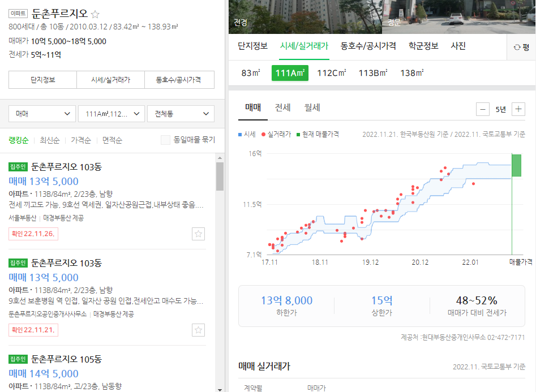Image resolution: width=536 pixels, height=392 pixels.
Task: Increase chart period with plus button
Action: [518, 109]
